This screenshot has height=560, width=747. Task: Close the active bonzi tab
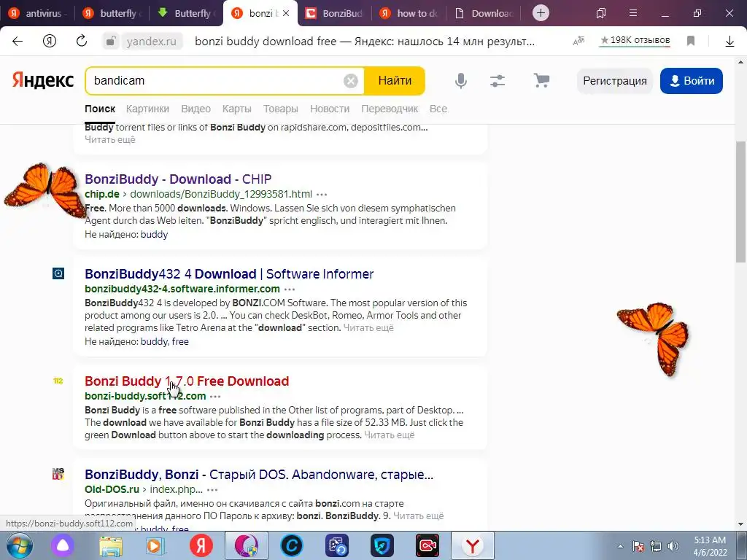(286, 13)
